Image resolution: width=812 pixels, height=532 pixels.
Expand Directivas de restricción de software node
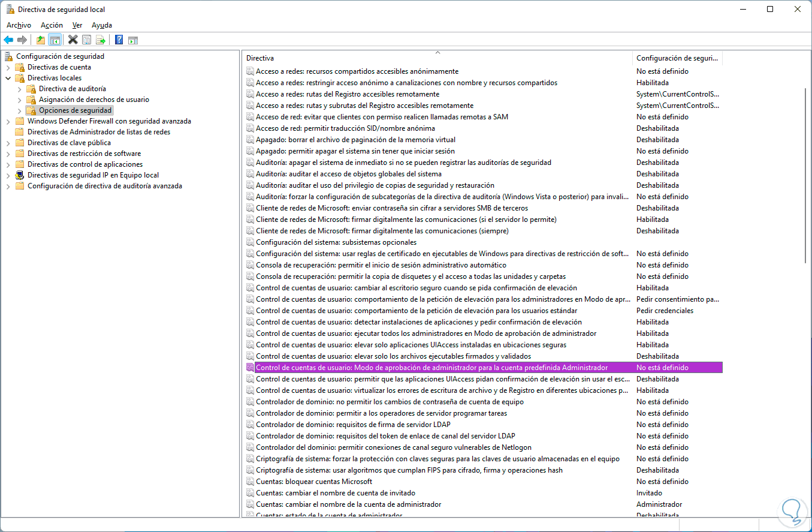[x=8, y=154]
